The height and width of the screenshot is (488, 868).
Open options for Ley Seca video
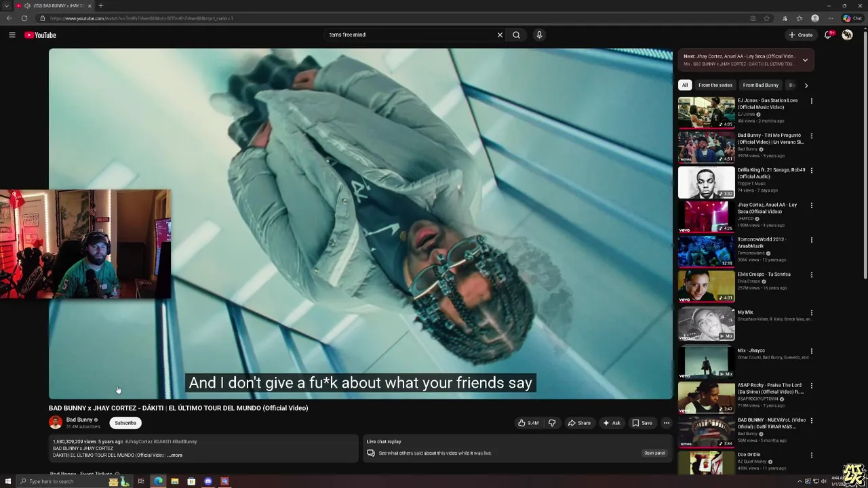tap(811, 205)
